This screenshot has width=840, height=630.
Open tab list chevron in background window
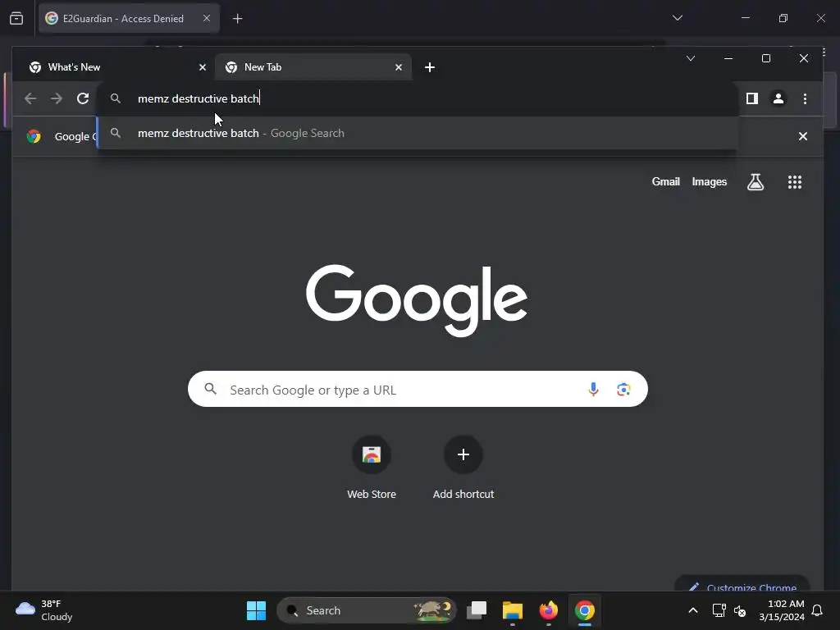click(x=677, y=18)
